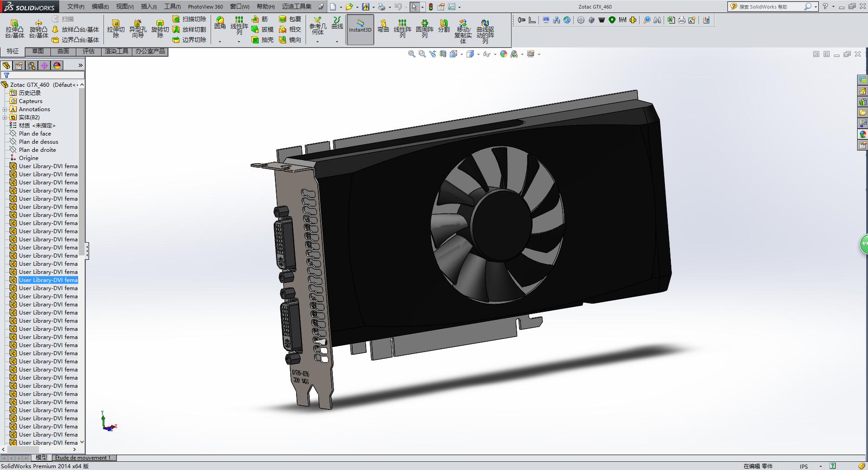Click the Zoom to Area view icon
The image size is (868, 470).
[x=422, y=54]
